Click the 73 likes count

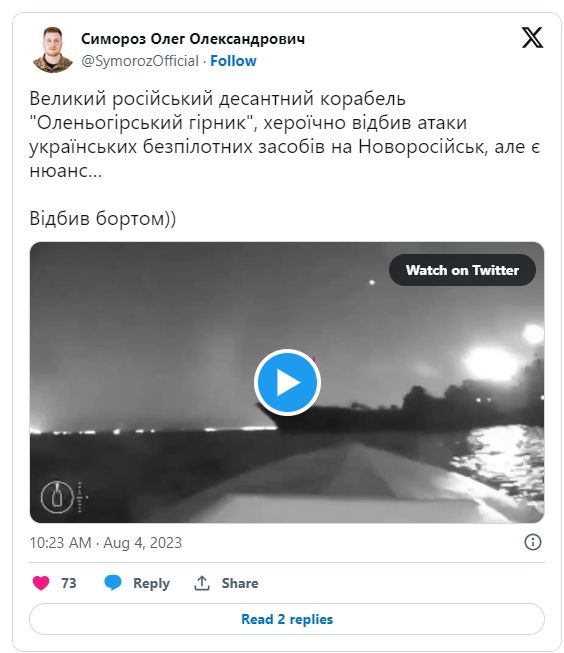[x=69, y=583]
